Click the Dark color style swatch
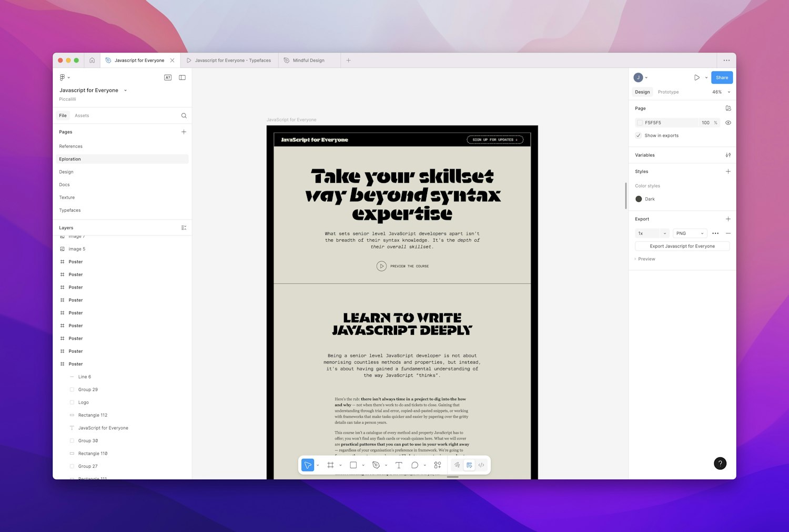The width and height of the screenshot is (789, 532). [639, 199]
